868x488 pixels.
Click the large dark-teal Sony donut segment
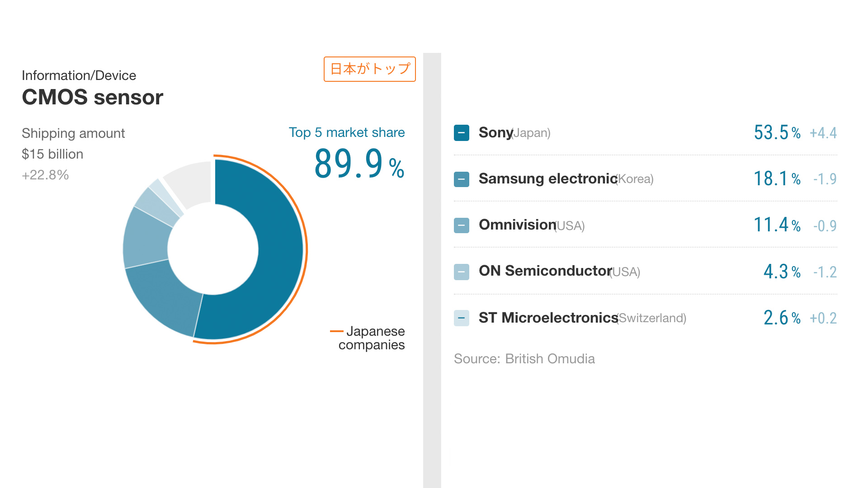271,253
